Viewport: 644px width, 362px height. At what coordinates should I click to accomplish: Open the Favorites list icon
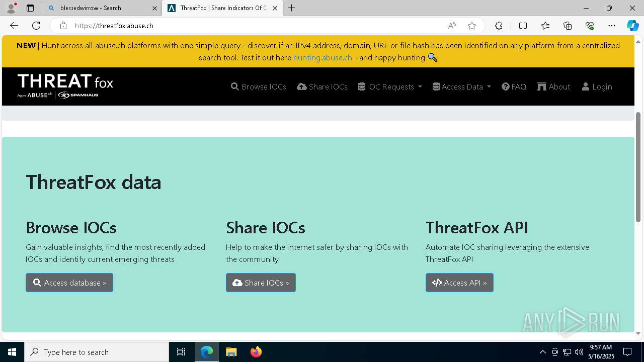(545, 26)
